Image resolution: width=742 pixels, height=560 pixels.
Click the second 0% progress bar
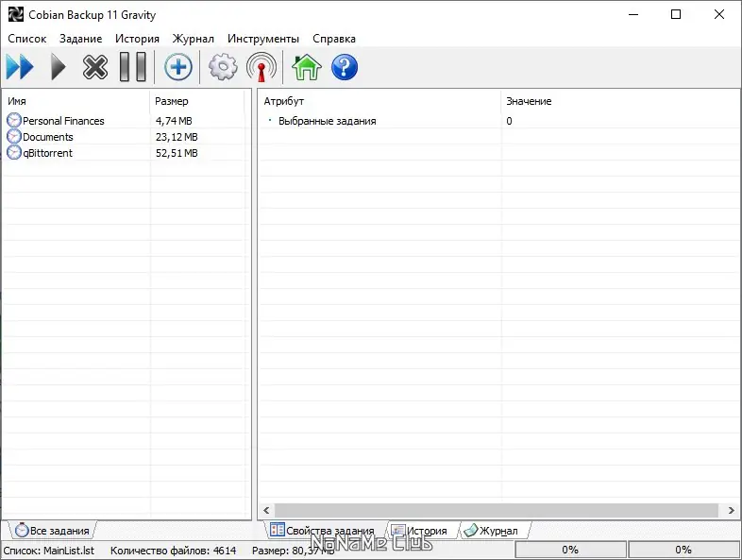pos(683,550)
